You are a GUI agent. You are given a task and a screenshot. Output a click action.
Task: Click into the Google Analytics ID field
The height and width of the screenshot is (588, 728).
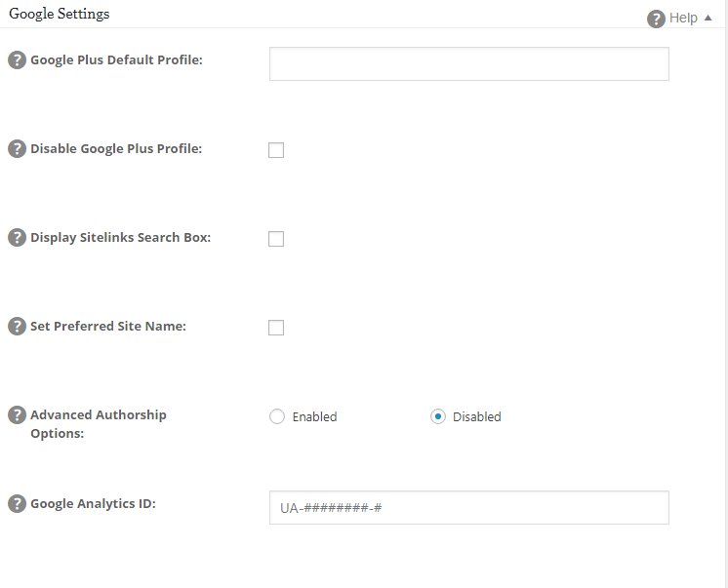pyautogui.click(x=468, y=507)
